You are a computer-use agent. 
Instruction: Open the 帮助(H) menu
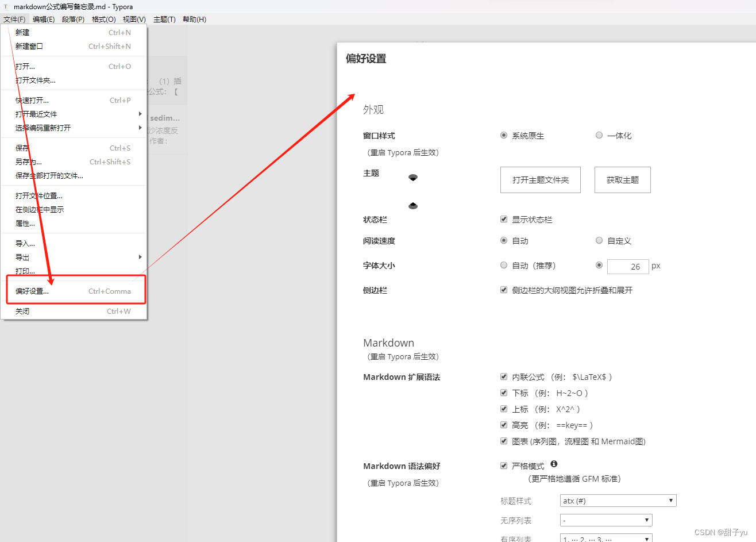(194, 19)
